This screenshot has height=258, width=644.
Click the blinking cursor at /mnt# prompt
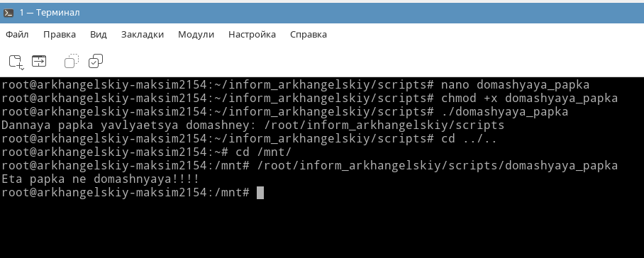[x=260, y=192]
